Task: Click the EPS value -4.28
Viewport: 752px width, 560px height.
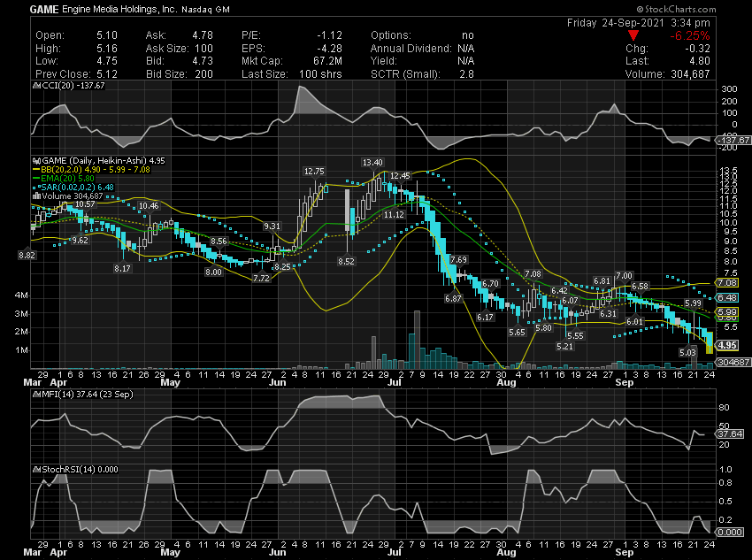Action: tap(329, 49)
